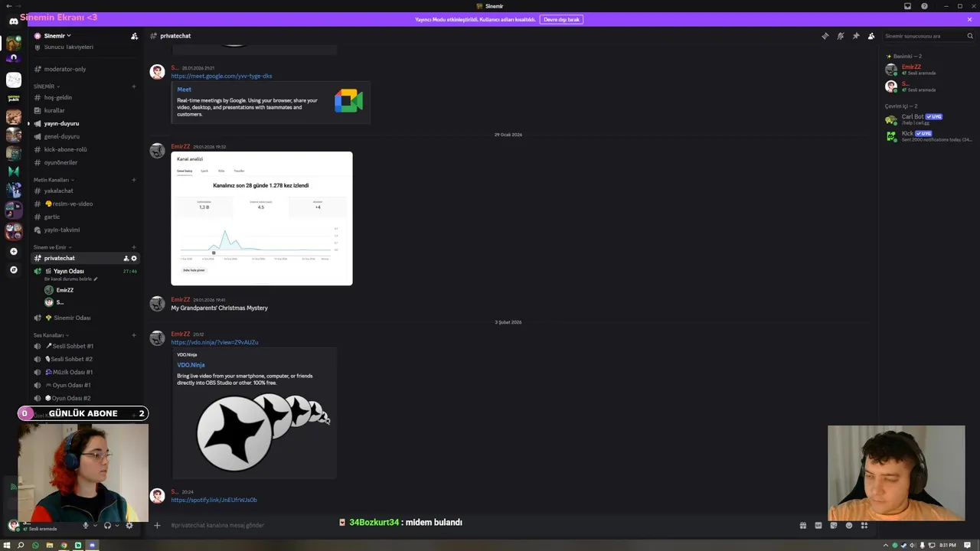The width and height of the screenshot is (980, 551).
Task: Click attach file plus button
Action: [157, 525]
